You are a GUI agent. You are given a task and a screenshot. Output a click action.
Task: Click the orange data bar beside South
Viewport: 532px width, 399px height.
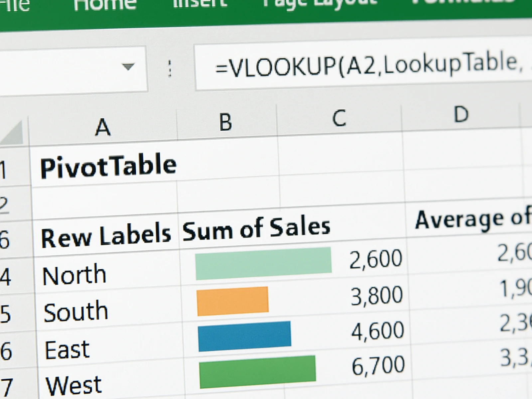233,301
